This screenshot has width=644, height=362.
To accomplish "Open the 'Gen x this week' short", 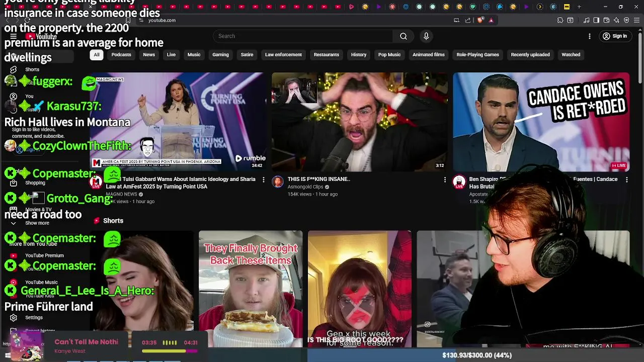I will (359, 289).
